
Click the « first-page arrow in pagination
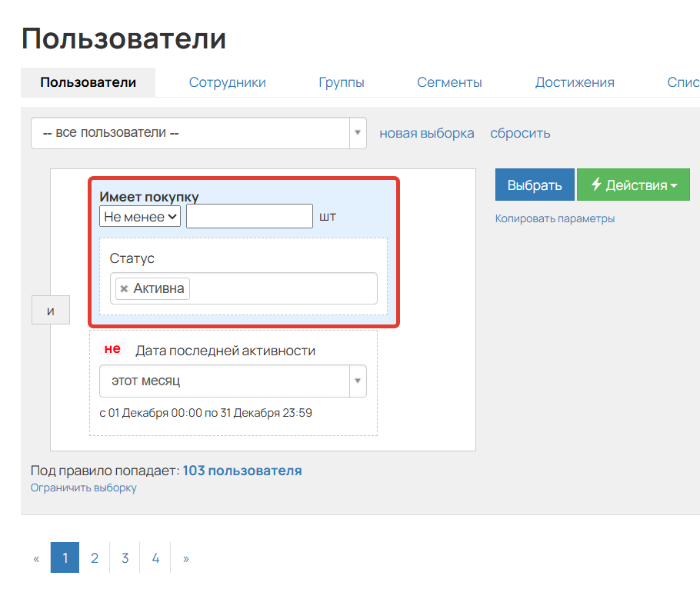click(x=35, y=557)
